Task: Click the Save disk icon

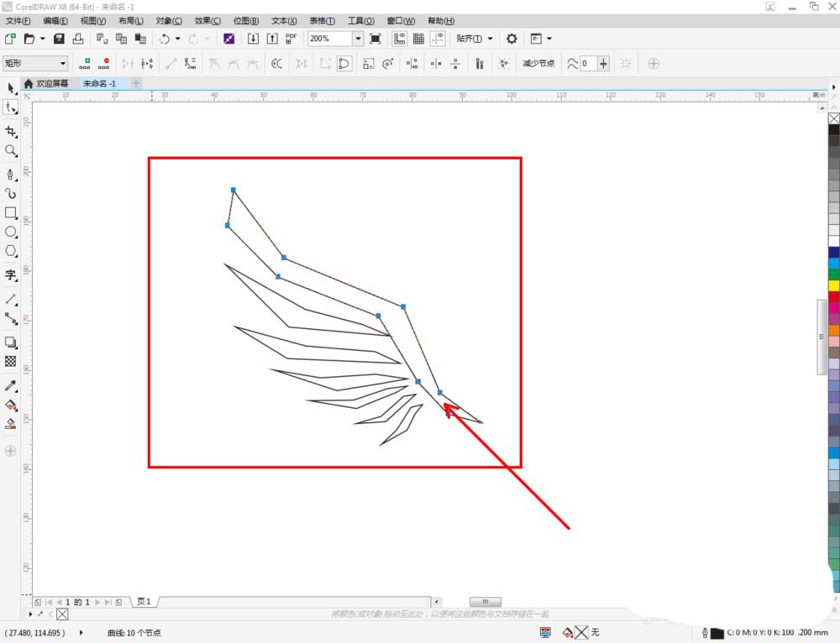Action: [59, 39]
